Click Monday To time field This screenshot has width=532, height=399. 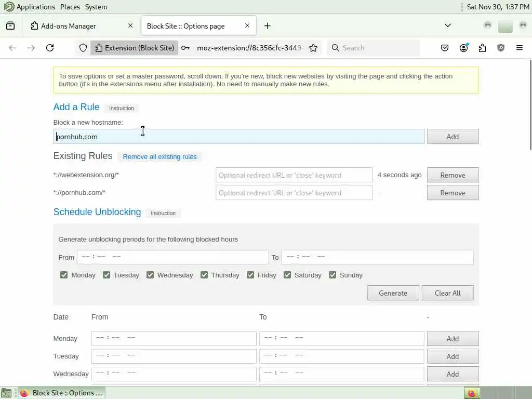point(342,339)
